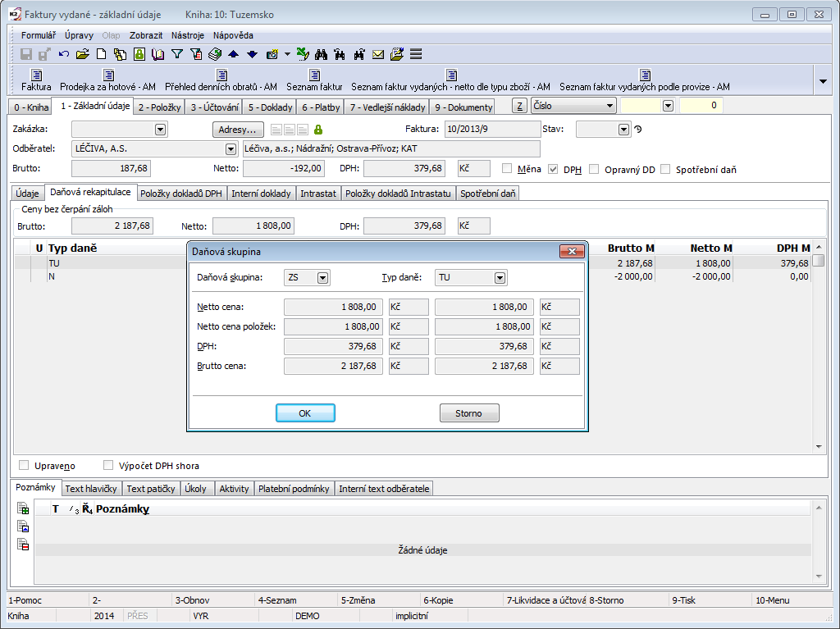The height and width of the screenshot is (629, 840).
Task: Click the blue up arrow icon
Action: click(234, 54)
